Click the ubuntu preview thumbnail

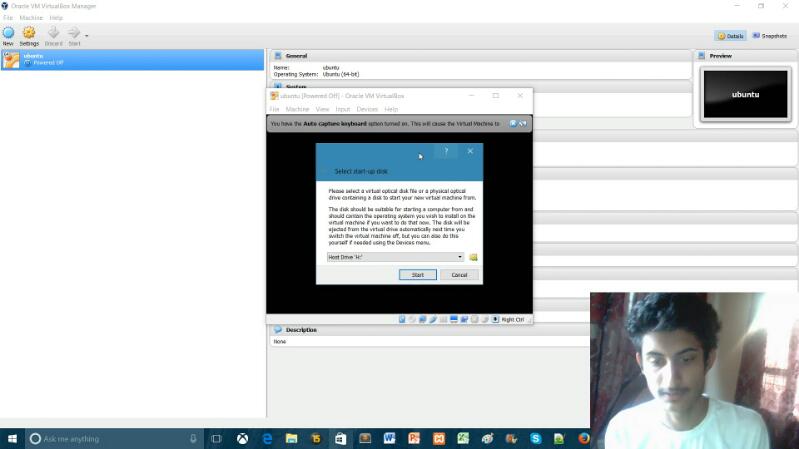745,95
